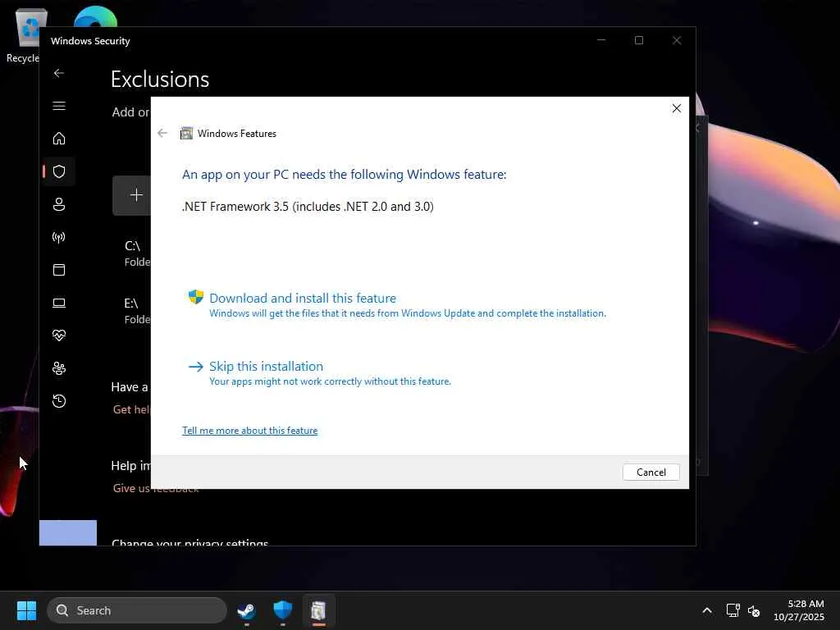Open App & browser control icon
840x630 pixels.
[x=59, y=269]
